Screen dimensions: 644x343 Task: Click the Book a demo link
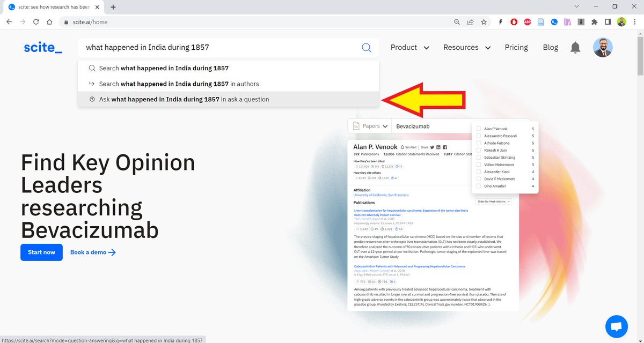(93, 252)
